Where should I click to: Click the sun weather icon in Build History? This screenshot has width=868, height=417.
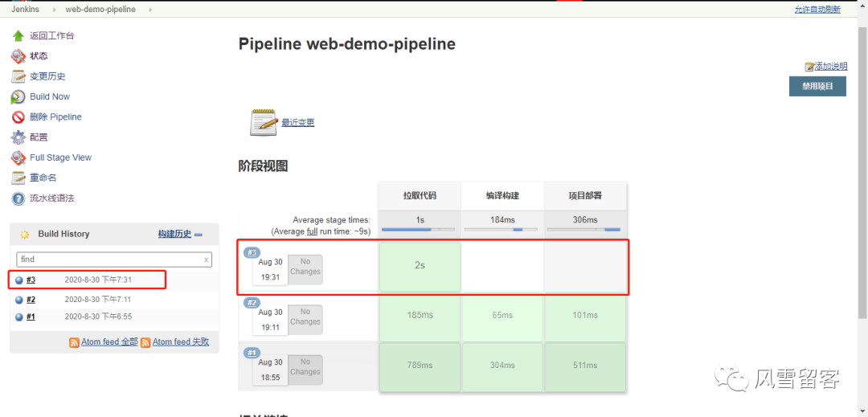click(x=24, y=235)
